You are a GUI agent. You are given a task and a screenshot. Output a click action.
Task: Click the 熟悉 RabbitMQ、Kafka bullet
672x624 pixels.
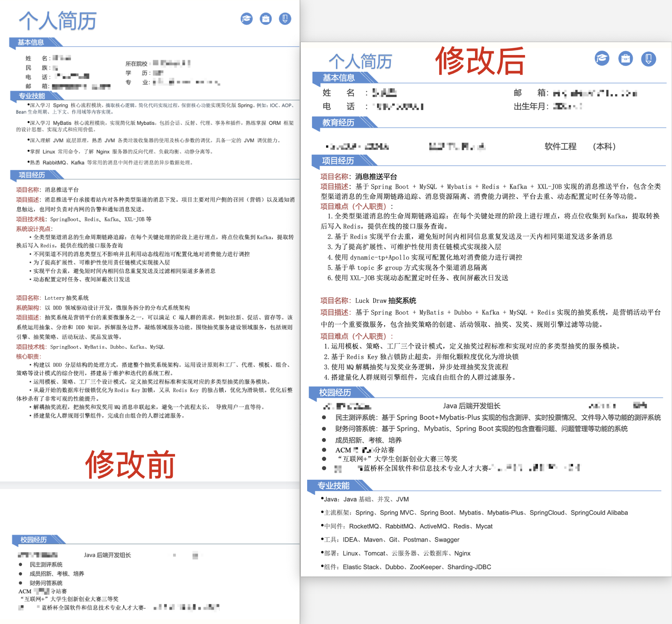click(x=110, y=162)
